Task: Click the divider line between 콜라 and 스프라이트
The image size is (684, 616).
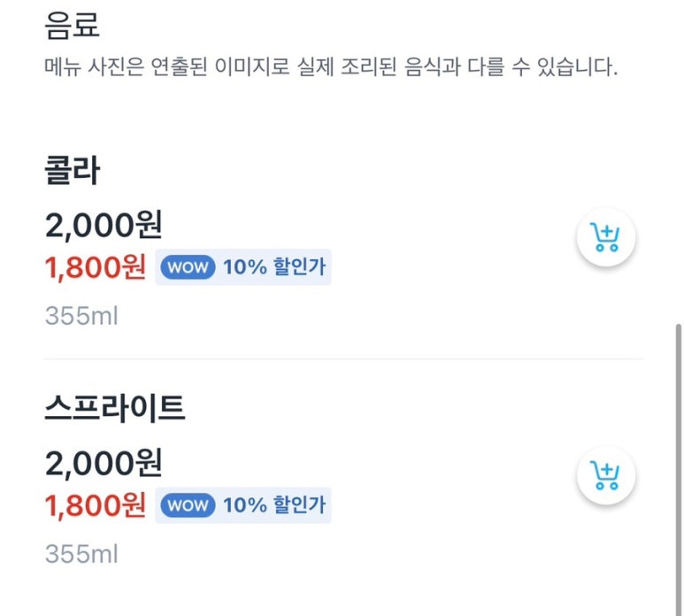Action: [x=343, y=359]
